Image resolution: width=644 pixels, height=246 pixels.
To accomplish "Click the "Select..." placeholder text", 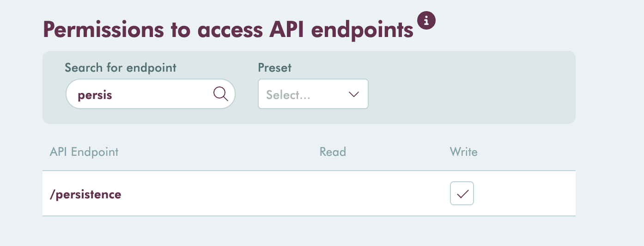I will pyautogui.click(x=288, y=95).
